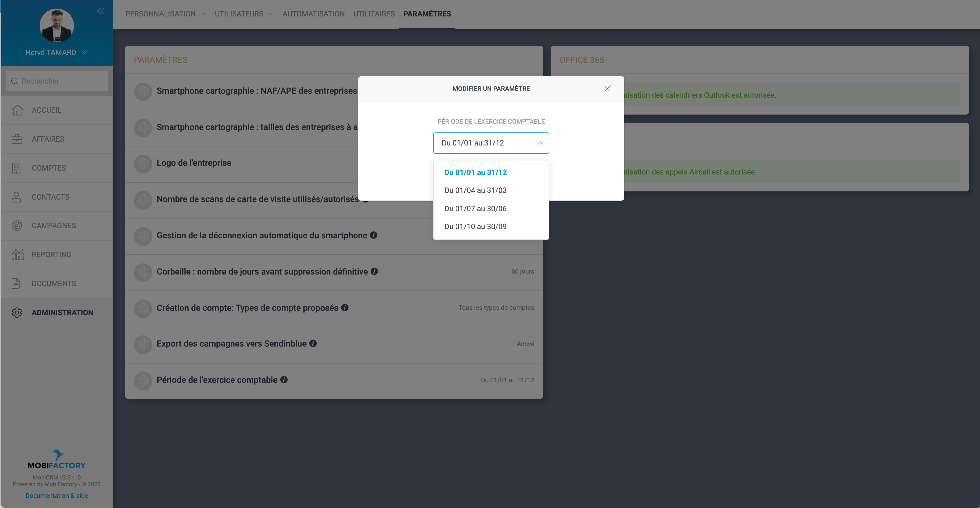Click Hervé Tamard's profile photo
This screenshot has width=980, height=508.
57,26
